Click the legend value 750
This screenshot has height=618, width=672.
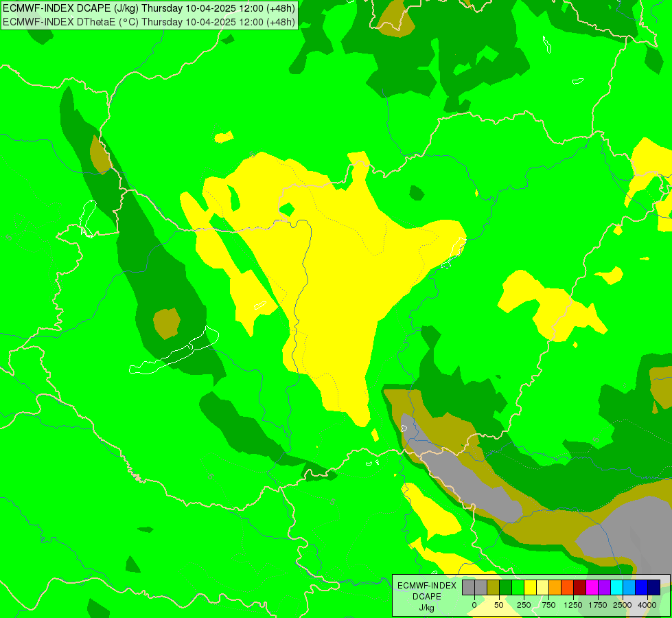[x=548, y=605]
